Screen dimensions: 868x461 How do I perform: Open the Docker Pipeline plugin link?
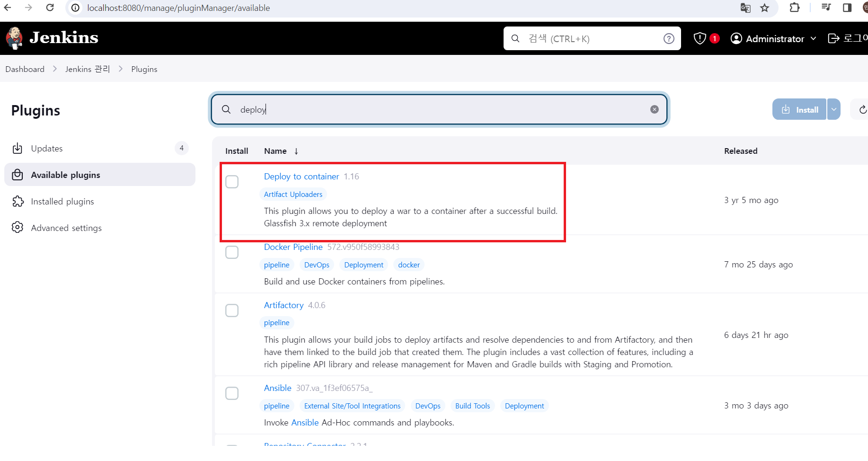293,247
